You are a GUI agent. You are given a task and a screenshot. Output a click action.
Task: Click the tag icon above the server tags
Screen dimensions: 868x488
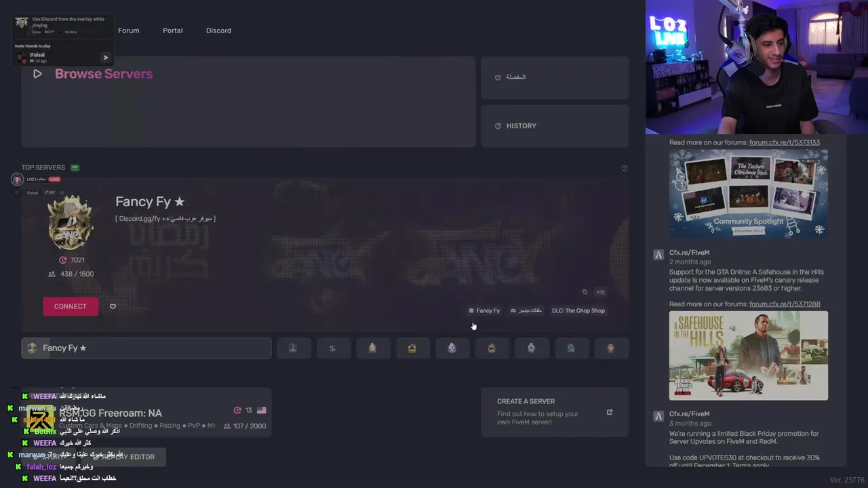[585, 292]
